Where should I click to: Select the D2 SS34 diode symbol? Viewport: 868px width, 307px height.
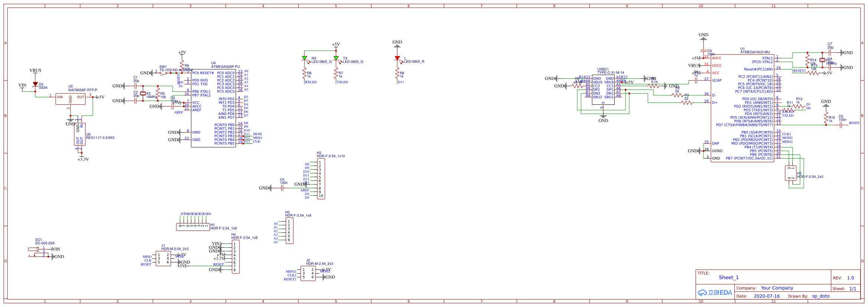tap(35, 85)
